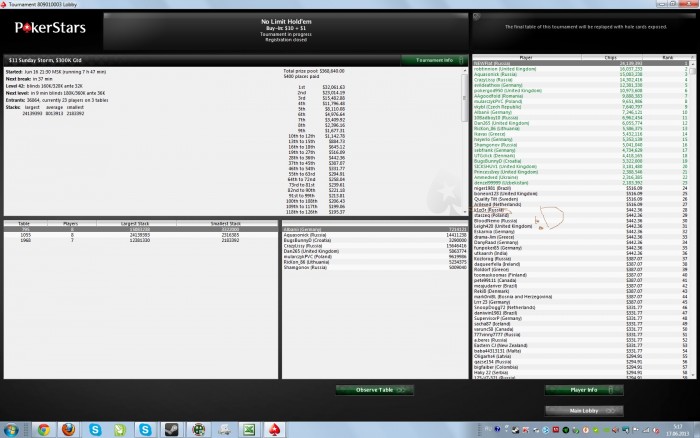Select Albano (Germany) highlighted table player row
This screenshot has width=700, height=438.
pos(375,229)
